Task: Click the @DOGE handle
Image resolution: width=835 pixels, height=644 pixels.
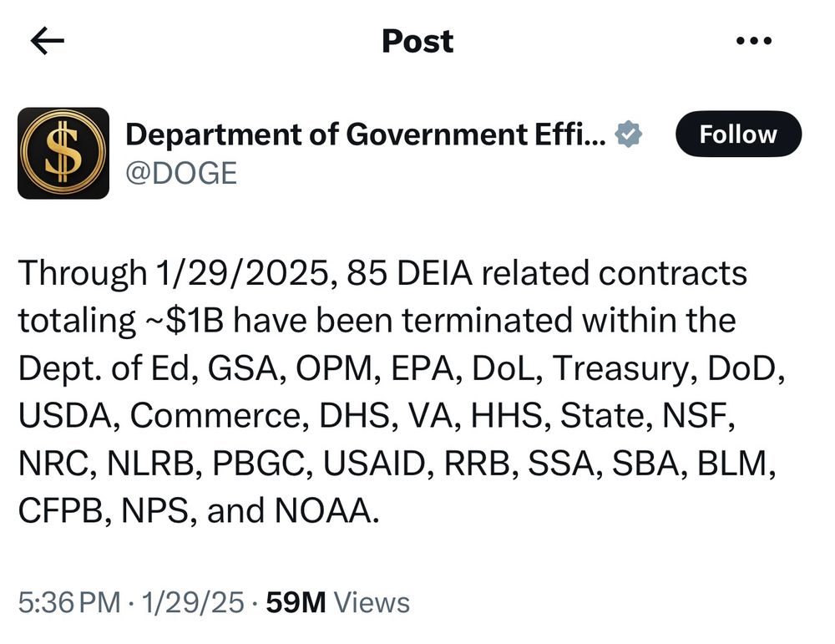Action: (181, 174)
